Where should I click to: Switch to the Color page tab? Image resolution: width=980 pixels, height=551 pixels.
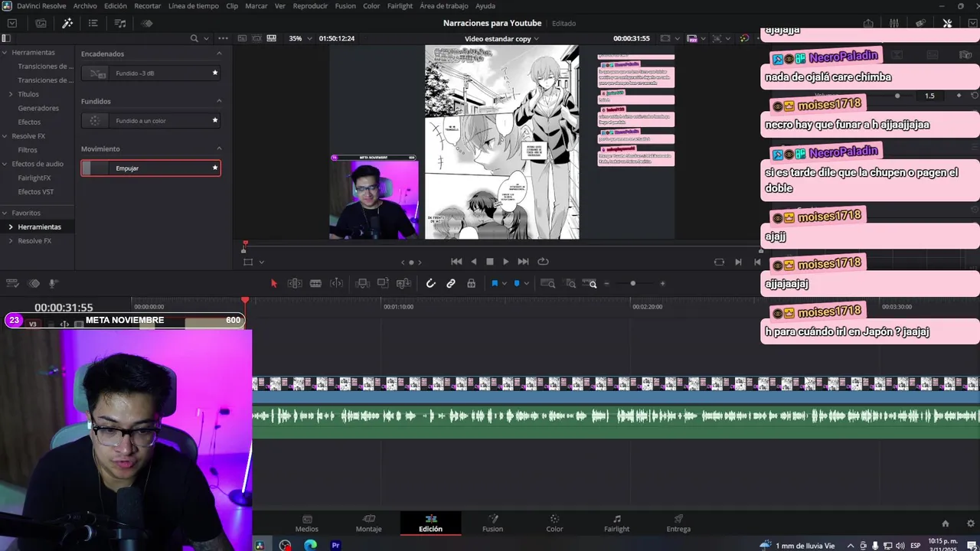554,523
